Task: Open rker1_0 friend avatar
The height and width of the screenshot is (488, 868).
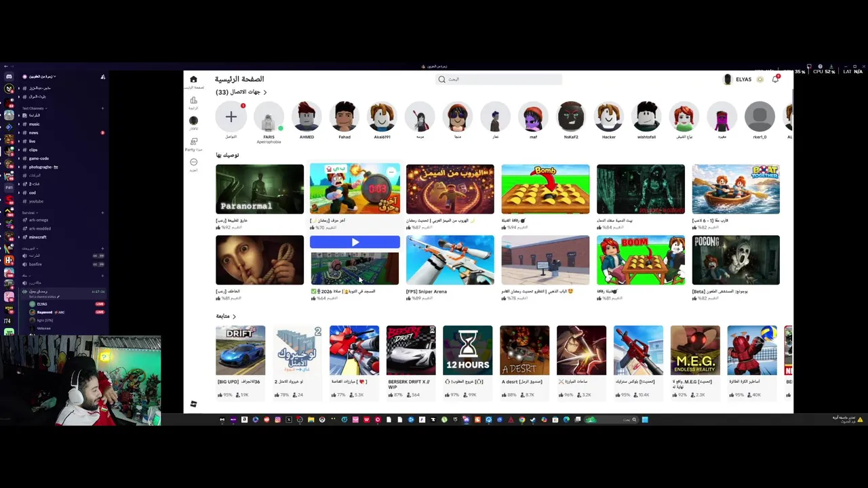Action: click(x=759, y=117)
